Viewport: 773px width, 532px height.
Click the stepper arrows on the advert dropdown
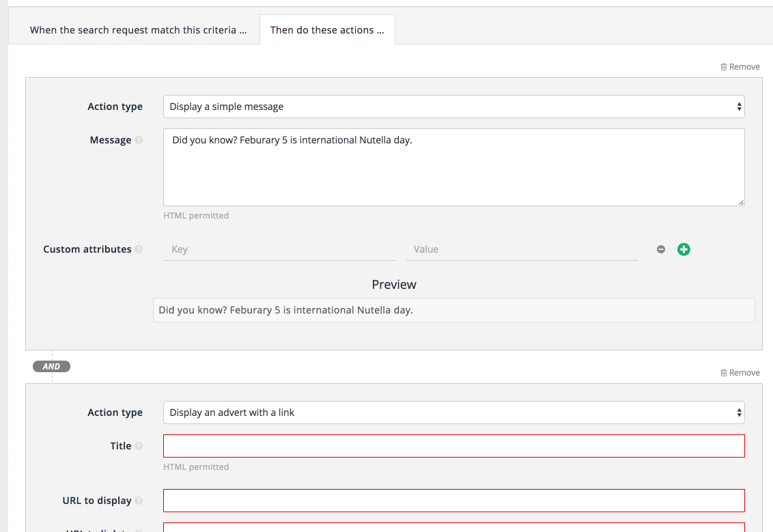pos(737,412)
